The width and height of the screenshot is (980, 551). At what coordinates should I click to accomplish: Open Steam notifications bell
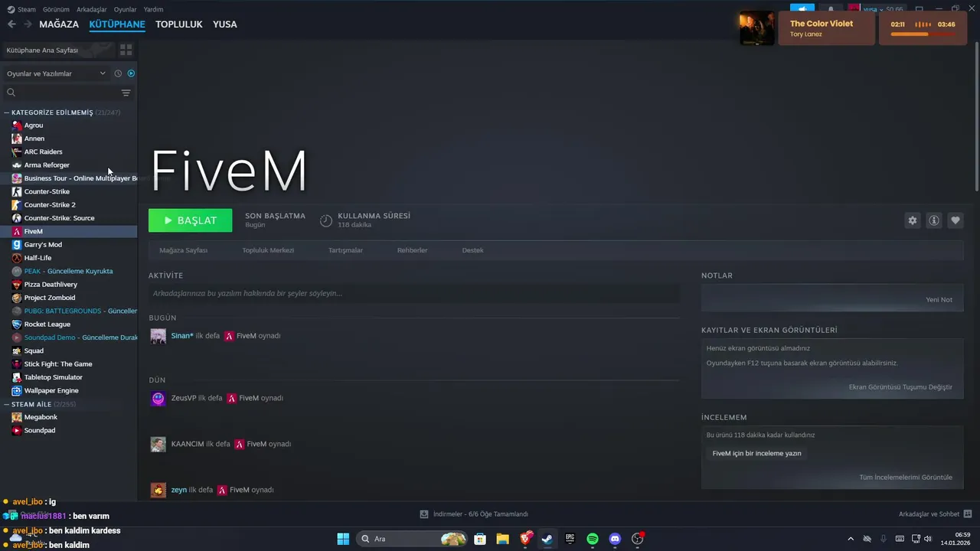click(831, 9)
